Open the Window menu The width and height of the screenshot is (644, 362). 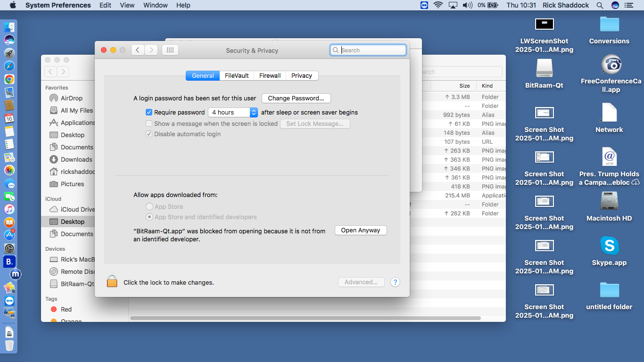(156, 5)
